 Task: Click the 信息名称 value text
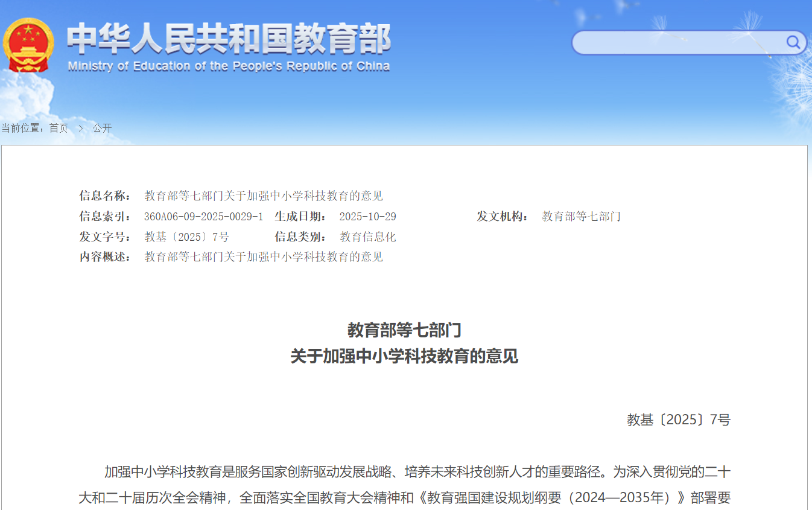point(264,196)
